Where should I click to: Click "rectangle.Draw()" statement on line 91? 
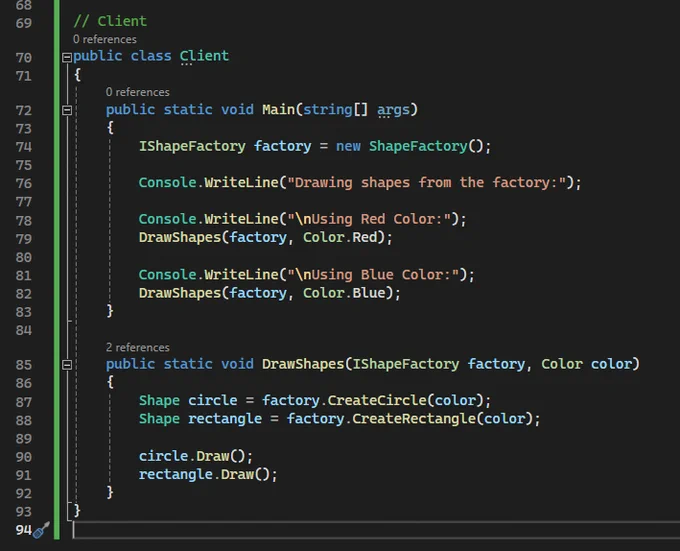(208, 474)
